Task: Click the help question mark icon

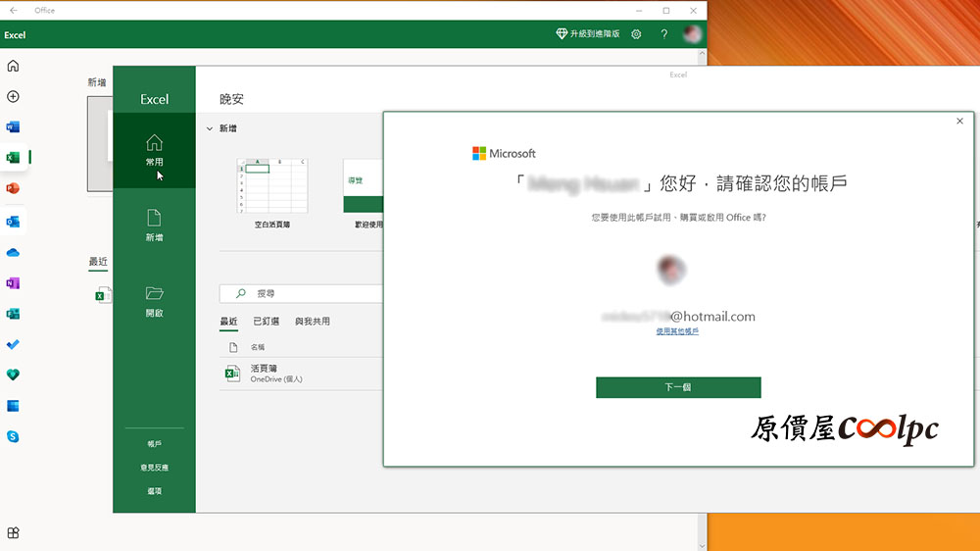Action: tap(664, 34)
